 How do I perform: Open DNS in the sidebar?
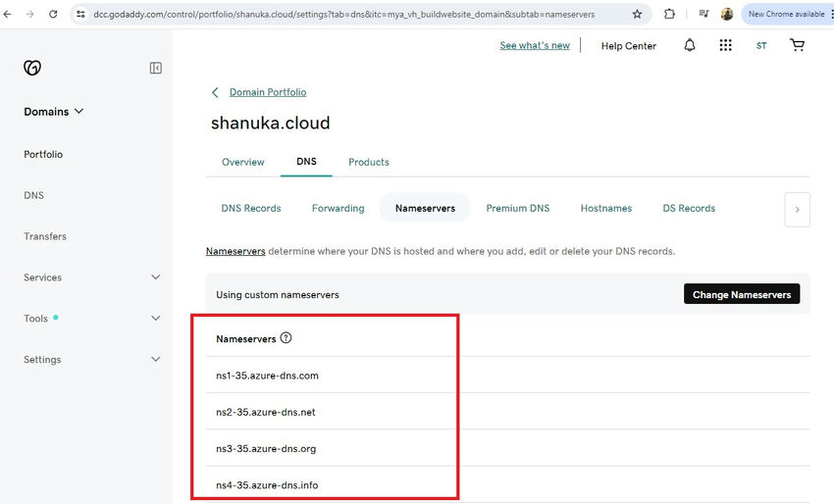coord(33,195)
